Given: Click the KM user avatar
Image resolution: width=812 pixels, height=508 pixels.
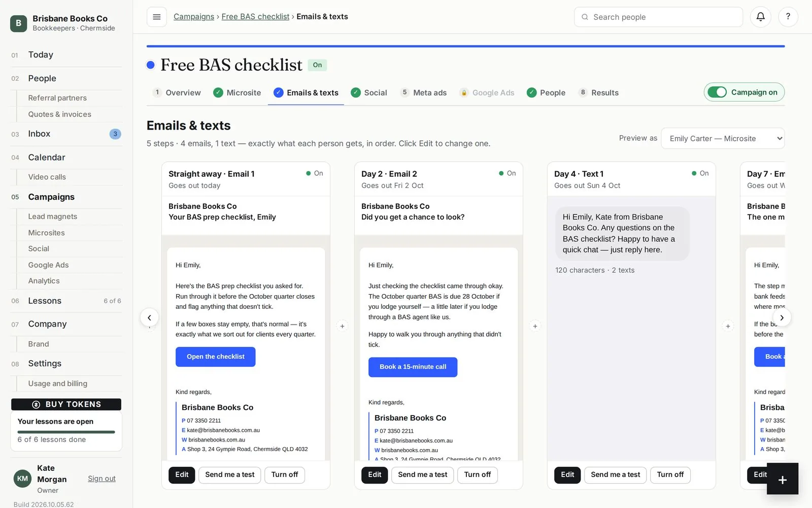Looking at the screenshot, I should (22, 479).
